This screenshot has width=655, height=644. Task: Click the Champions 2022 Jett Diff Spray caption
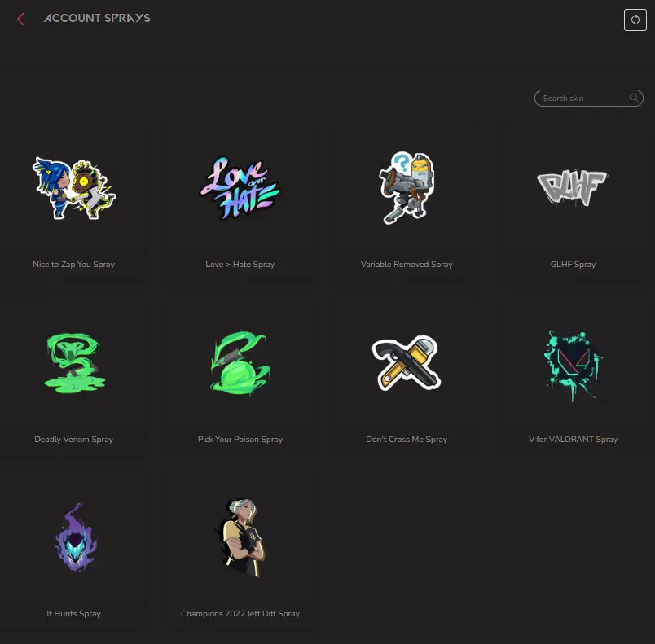[240, 614]
